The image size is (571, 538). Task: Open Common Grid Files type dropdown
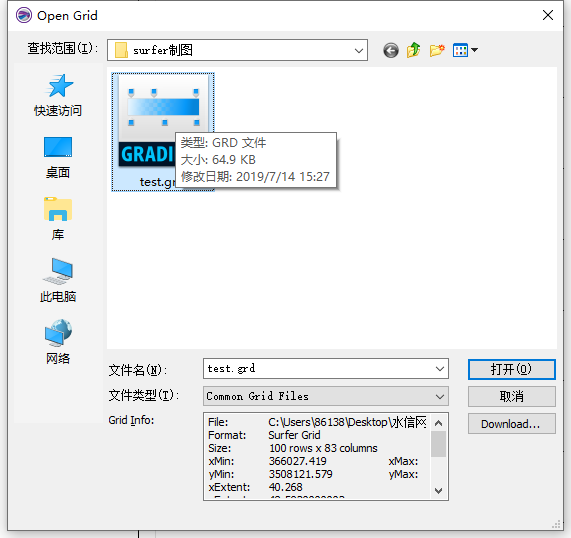point(326,396)
